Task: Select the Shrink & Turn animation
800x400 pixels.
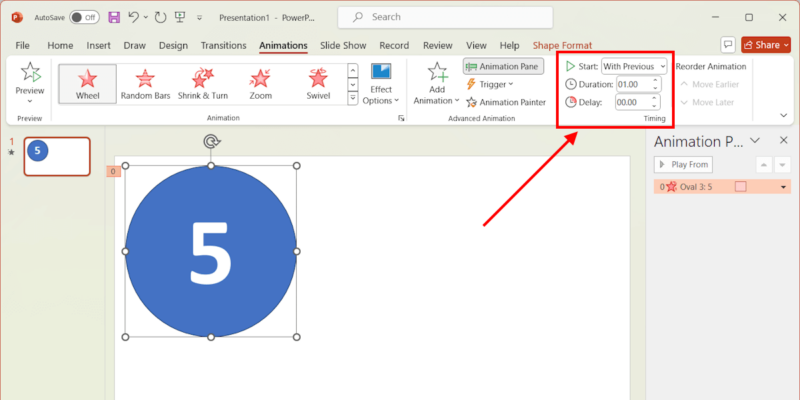Action: [203, 84]
